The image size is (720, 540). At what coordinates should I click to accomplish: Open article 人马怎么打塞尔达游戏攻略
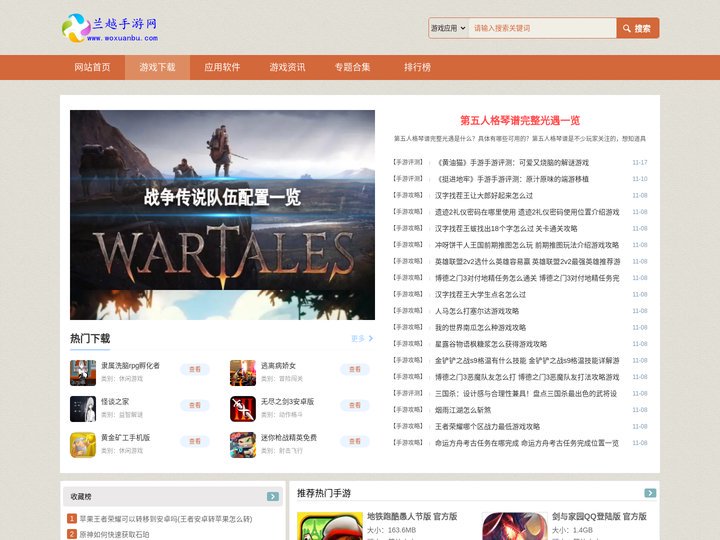coord(477,311)
